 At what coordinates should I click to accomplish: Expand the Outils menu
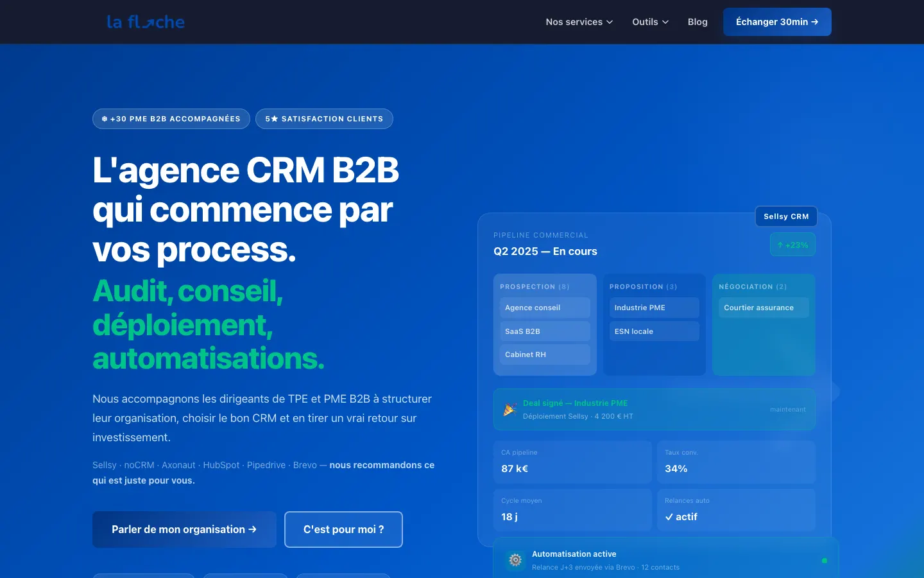click(651, 22)
